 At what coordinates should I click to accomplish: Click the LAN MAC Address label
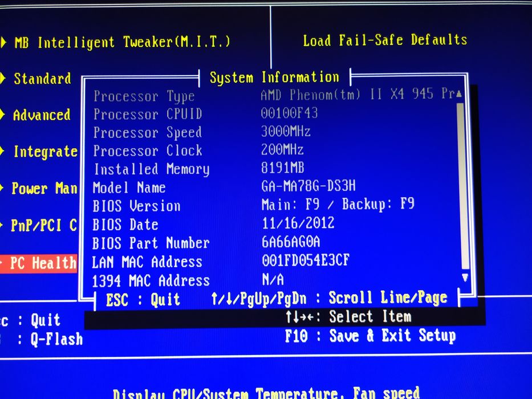coord(147,262)
